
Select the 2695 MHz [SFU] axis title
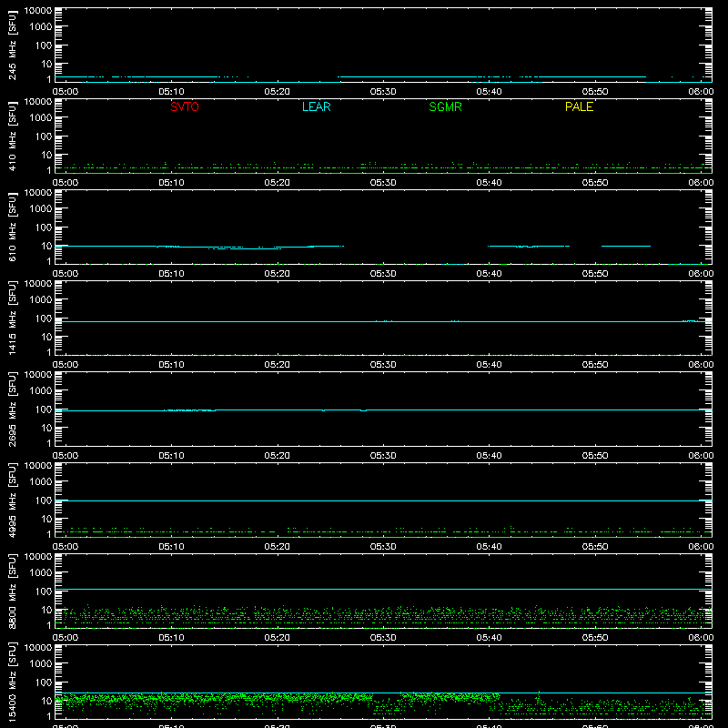tap(12, 409)
